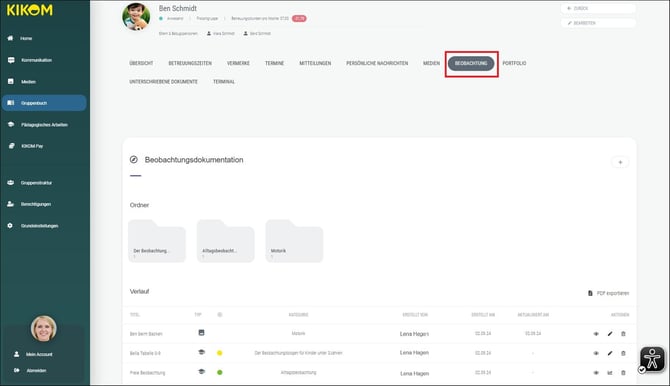Sort by the 'Kategorie' column header

tap(298, 315)
